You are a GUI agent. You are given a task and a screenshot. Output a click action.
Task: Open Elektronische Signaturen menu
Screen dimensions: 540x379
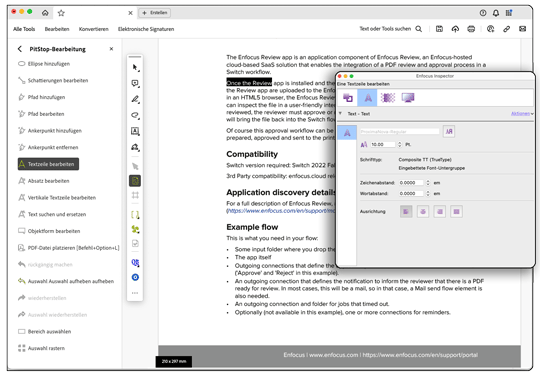(x=146, y=29)
